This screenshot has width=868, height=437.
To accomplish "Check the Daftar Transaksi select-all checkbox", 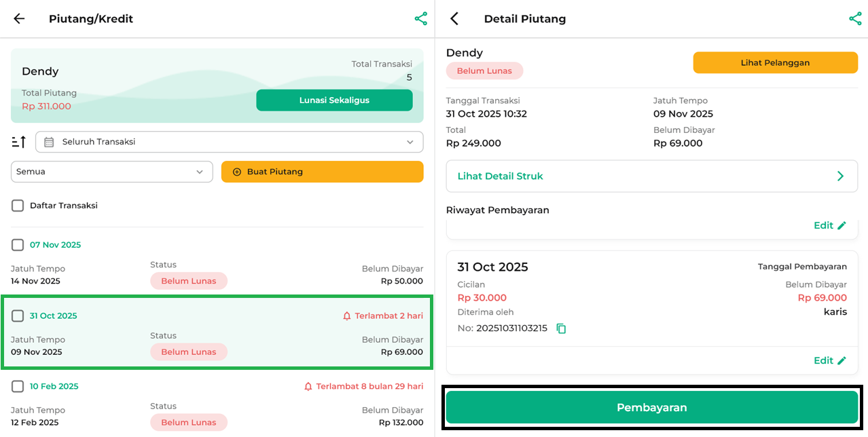I will coord(18,206).
